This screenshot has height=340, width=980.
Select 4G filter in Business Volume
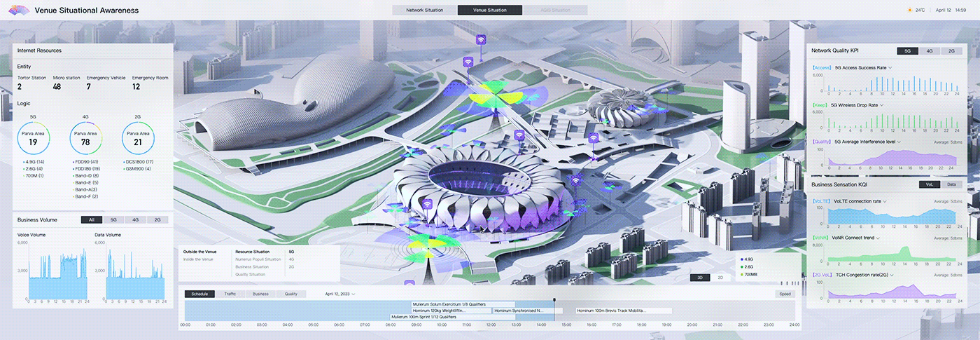(135, 219)
